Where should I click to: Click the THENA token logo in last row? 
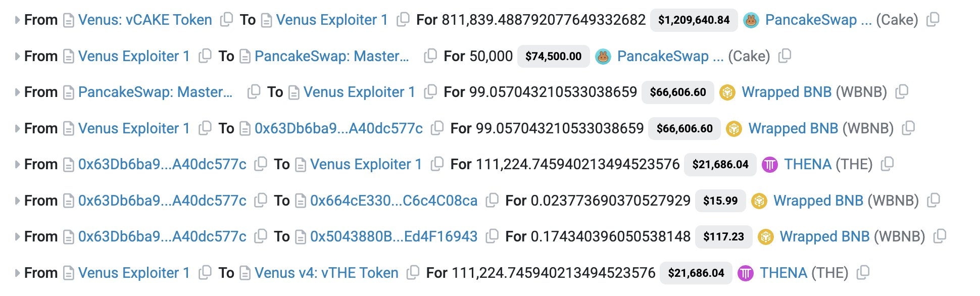(x=746, y=273)
